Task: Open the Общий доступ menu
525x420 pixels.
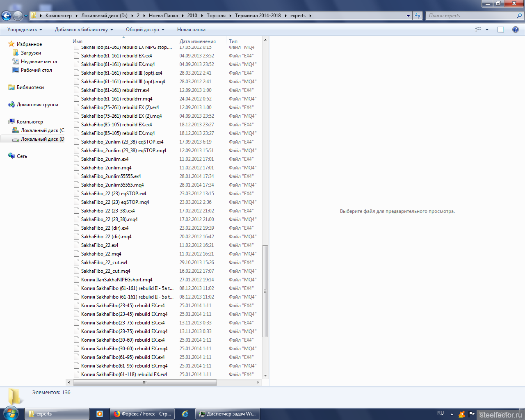Action: [145, 30]
